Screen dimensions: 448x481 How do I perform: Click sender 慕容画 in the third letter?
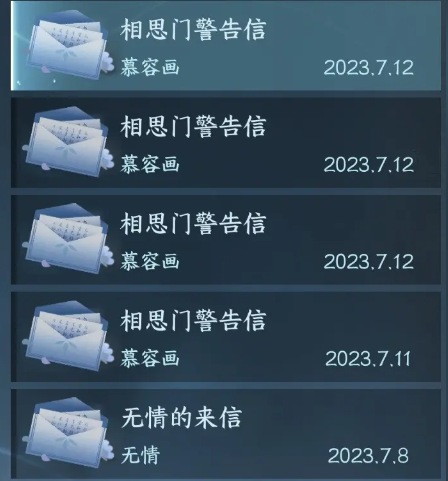(150, 261)
